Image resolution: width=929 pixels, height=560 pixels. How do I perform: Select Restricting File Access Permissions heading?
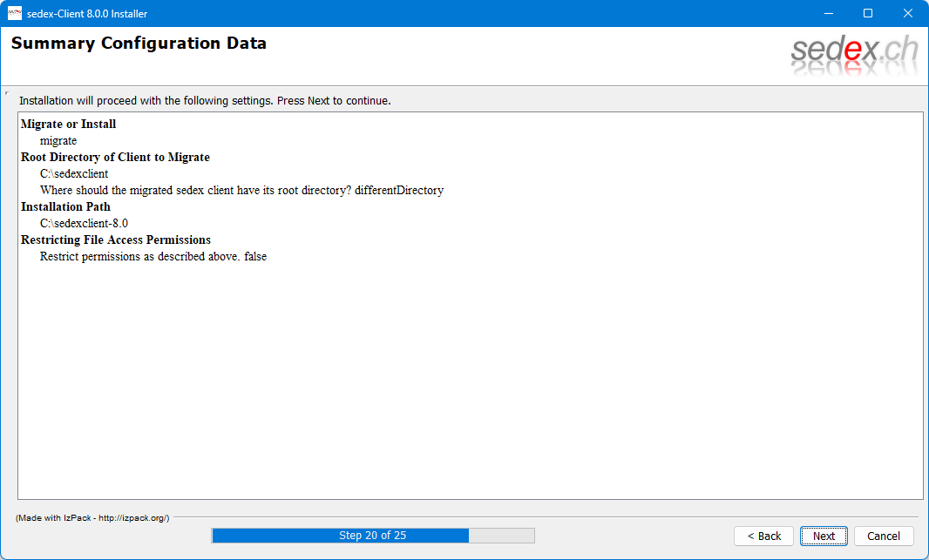(116, 240)
